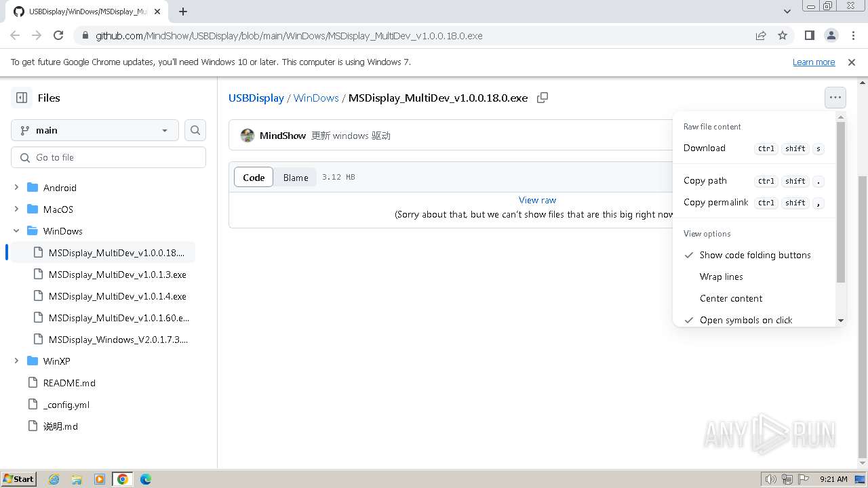Viewport: 868px width, 488px height.
Task: Click the MindShow avatar image
Action: point(248,136)
